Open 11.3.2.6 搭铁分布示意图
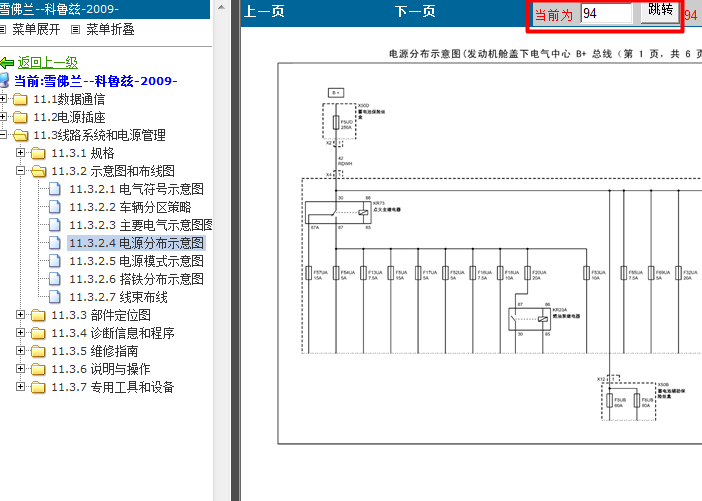 (137, 278)
